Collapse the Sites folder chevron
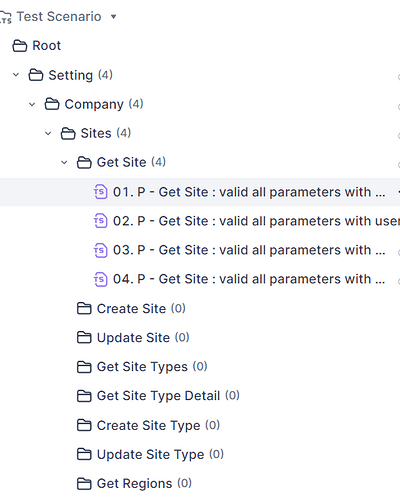 (48, 133)
